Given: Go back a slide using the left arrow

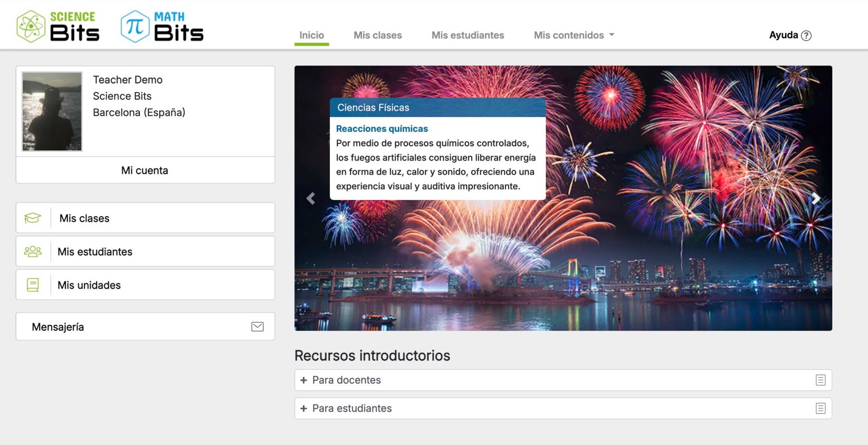Looking at the screenshot, I should 311,197.
